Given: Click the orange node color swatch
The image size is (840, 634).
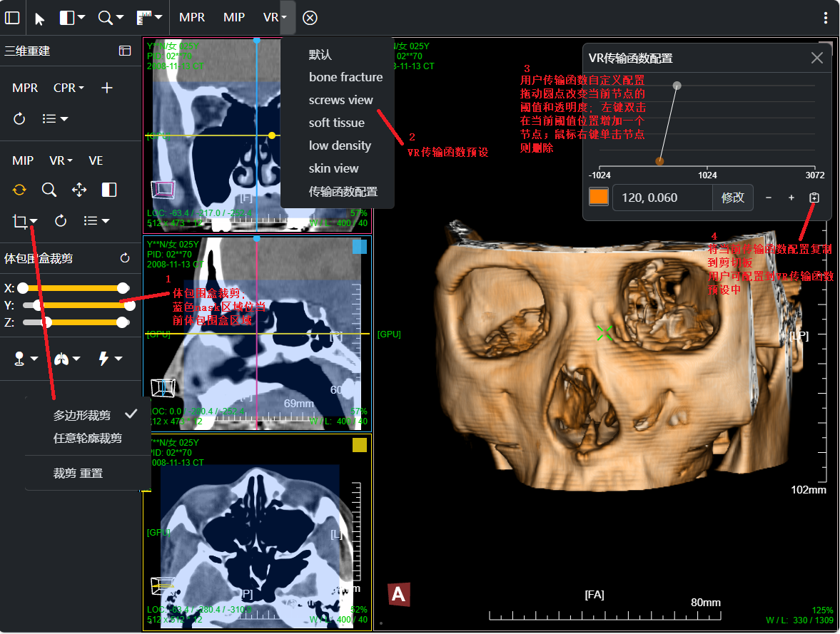Looking at the screenshot, I should [x=598, y=197].
